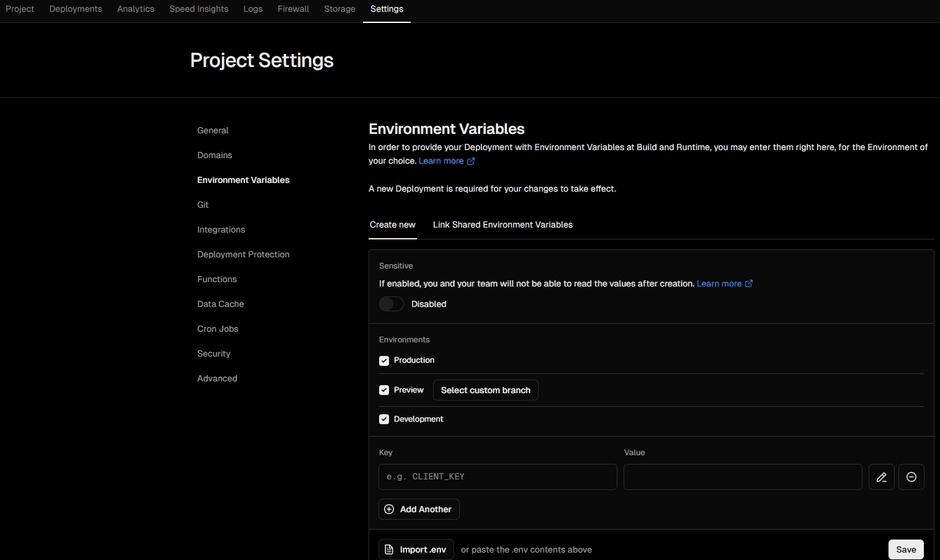Open Integrations in sidebar
The image size is (940, 560).
pos(221,229)
